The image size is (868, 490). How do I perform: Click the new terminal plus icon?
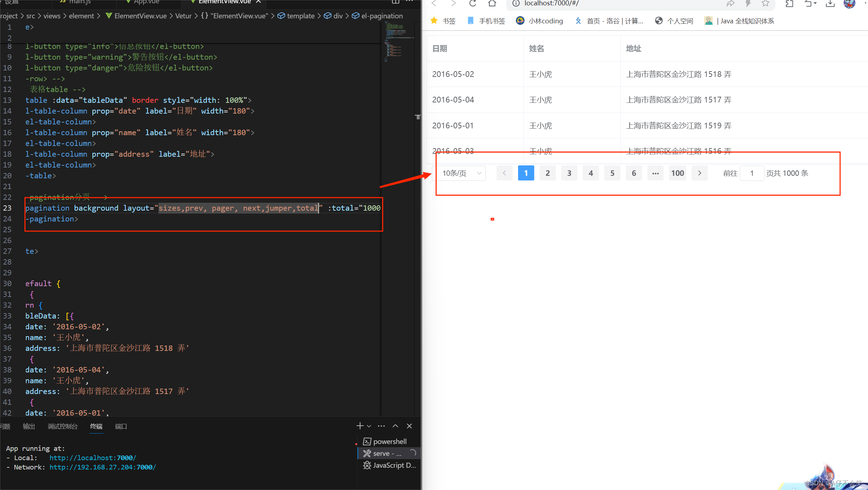click(x=360, y=426)
